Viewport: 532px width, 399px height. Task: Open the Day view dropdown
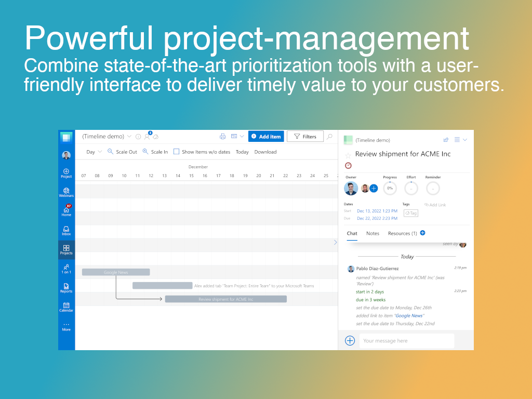click(x=94, y=152)
